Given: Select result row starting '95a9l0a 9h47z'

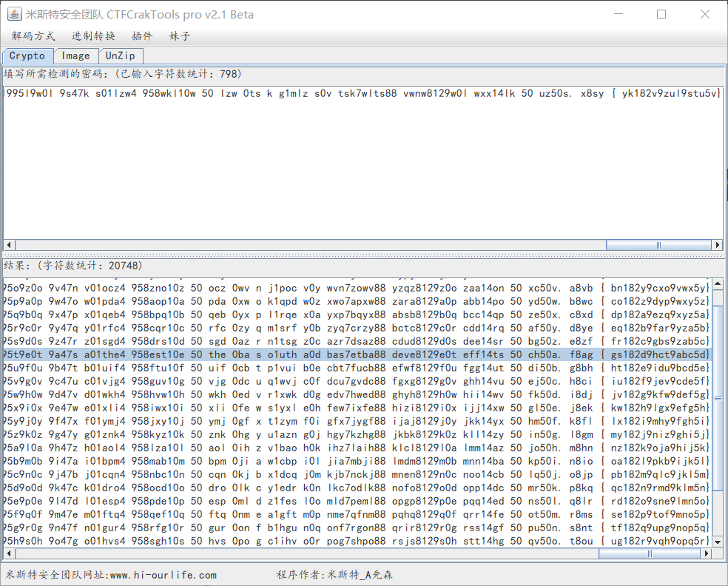Looking at the screenshot, I should [x=357, y=448].
